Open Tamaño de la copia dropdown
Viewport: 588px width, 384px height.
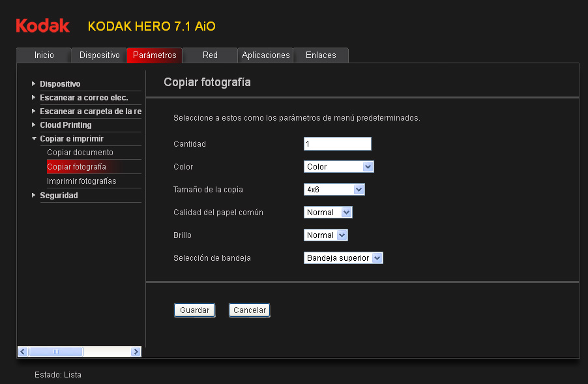[x=334, y=189]
